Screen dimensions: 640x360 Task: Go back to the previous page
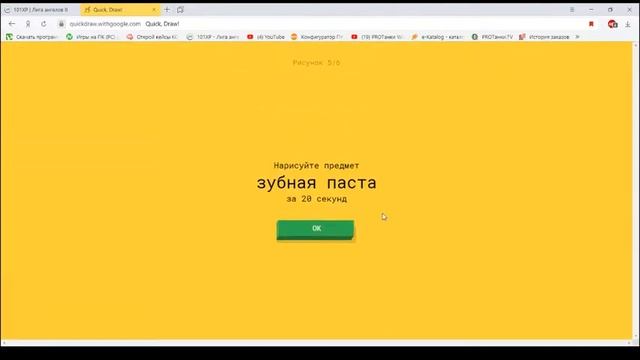(x=12, y=24)
